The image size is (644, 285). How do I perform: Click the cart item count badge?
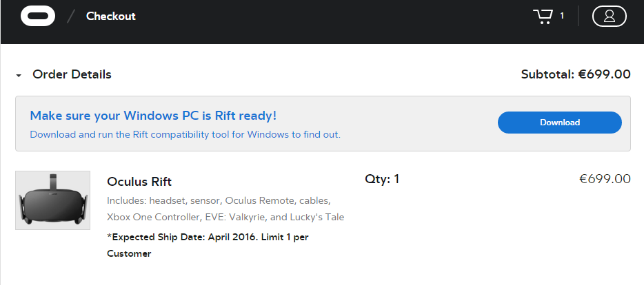(x=562, y=16)
